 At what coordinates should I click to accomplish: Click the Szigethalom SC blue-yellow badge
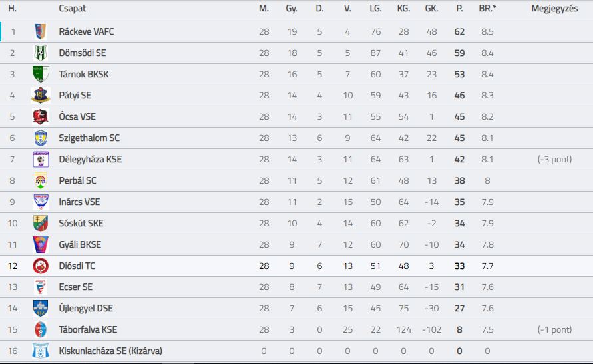tap(41, 138)
